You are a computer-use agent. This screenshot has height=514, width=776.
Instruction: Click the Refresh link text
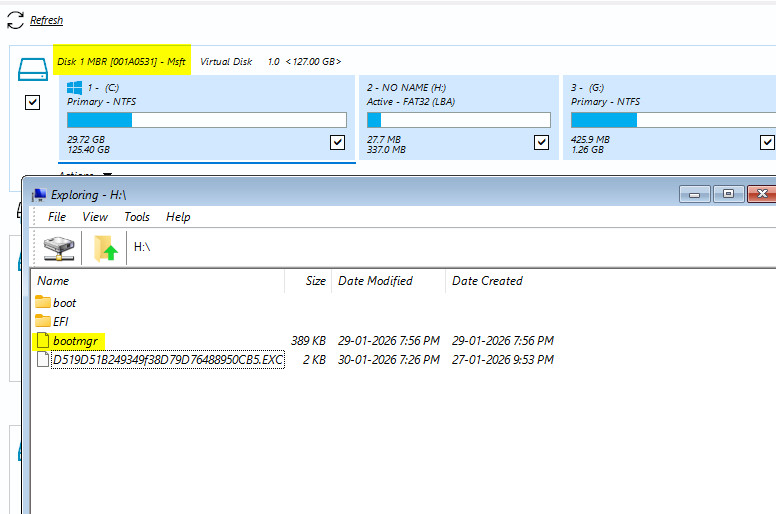point(46,20)
